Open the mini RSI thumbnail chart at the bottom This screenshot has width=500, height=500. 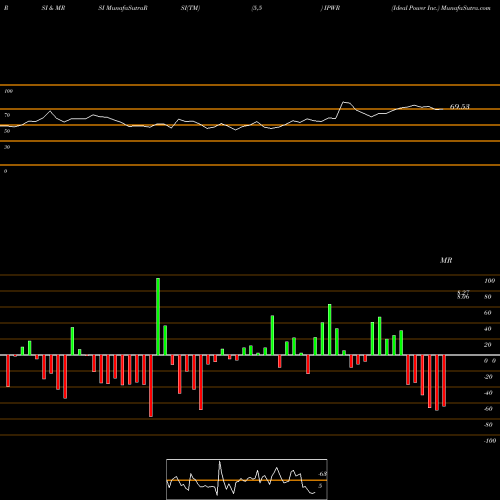247,479
